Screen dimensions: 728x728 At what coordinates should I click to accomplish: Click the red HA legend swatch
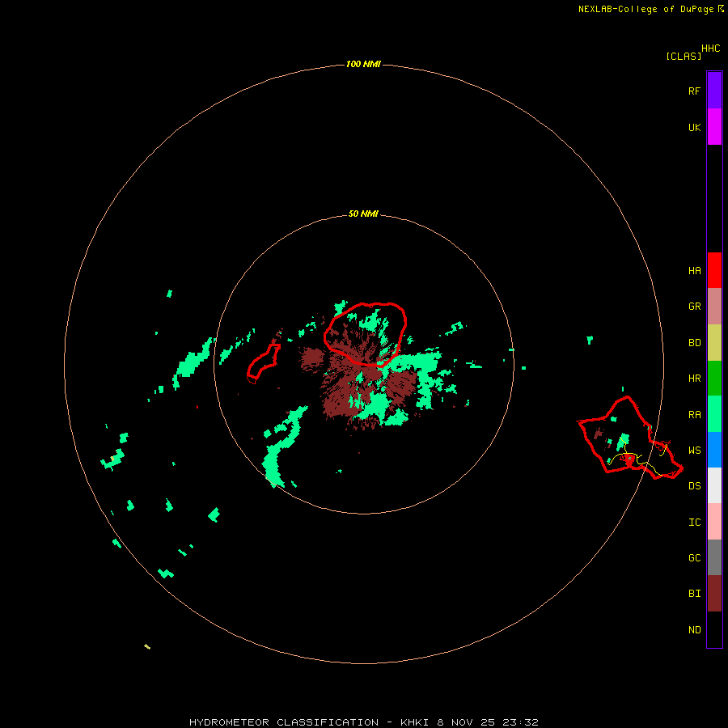[x=714, y=270]
